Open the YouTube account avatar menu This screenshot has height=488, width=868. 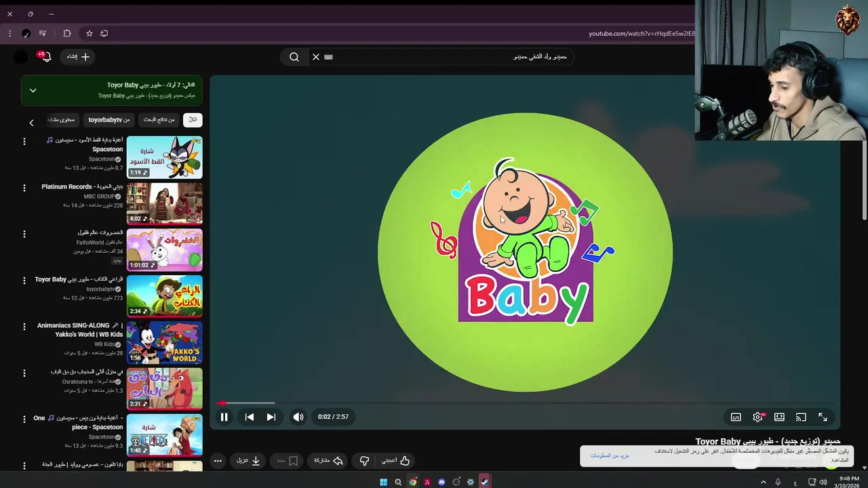click(21, 57)
